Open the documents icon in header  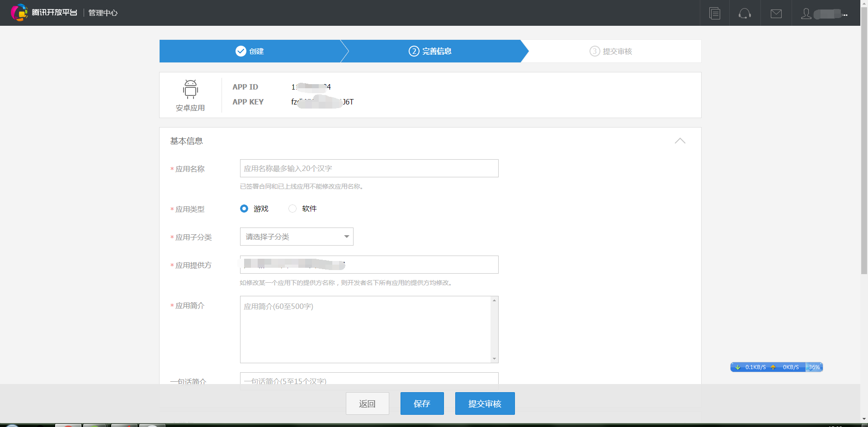point(715,13)
